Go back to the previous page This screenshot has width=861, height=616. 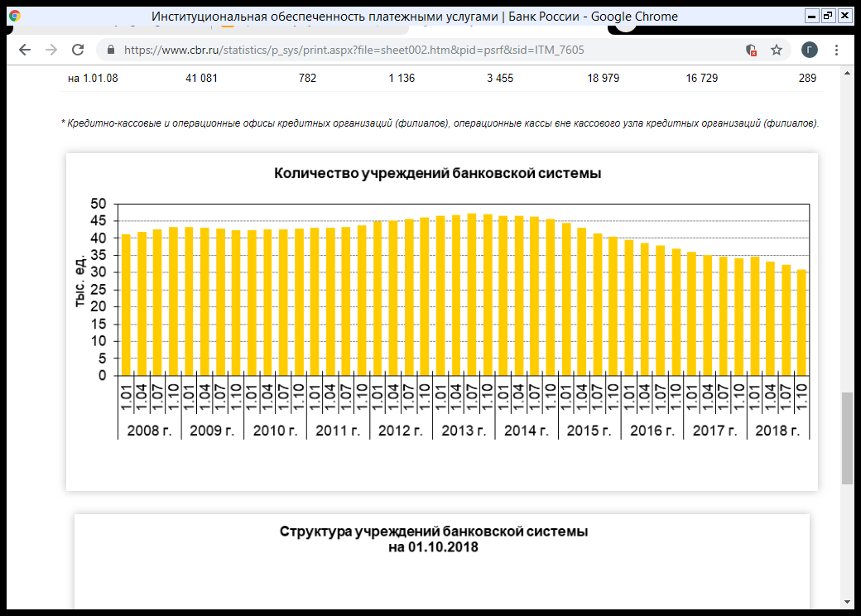[x=25, y=50]
